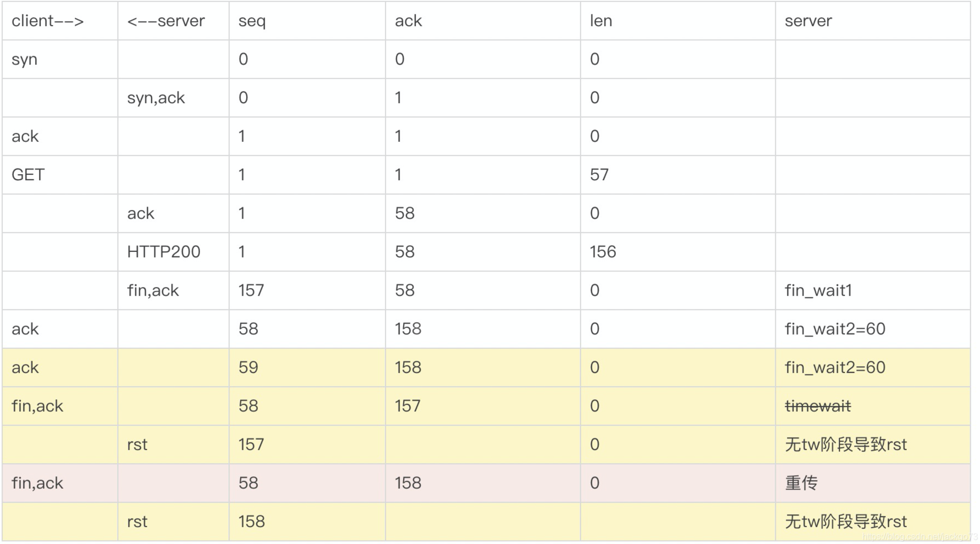Click the strikethrough 'timewait' cell
Screen dimensions: 980x544
point(817,406)
